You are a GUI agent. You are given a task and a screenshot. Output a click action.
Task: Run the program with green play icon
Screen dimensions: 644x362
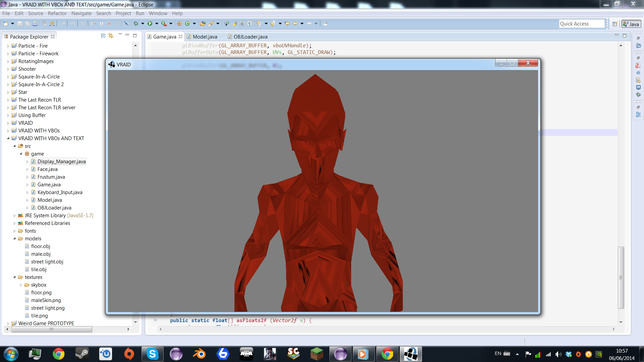coord(150,23)
